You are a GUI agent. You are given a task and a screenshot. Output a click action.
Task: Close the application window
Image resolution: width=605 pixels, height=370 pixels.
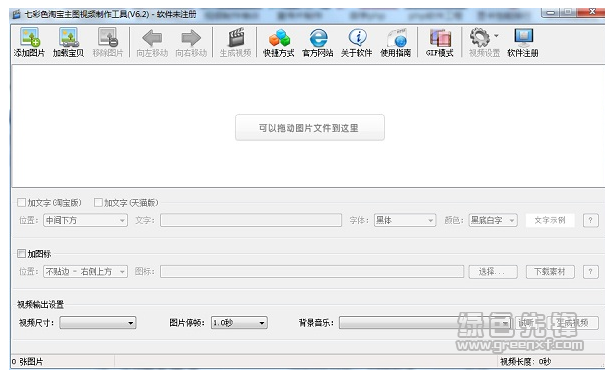tap(591, 13)
